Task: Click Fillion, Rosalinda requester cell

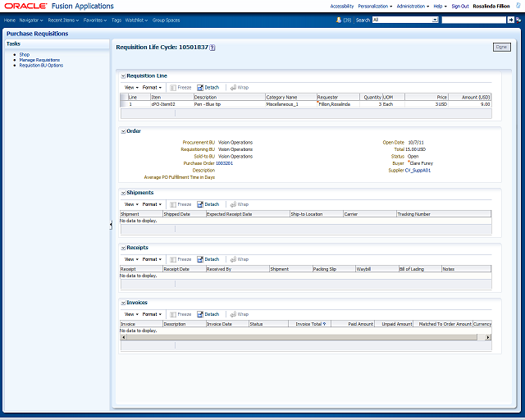Action: click(338, 104)
